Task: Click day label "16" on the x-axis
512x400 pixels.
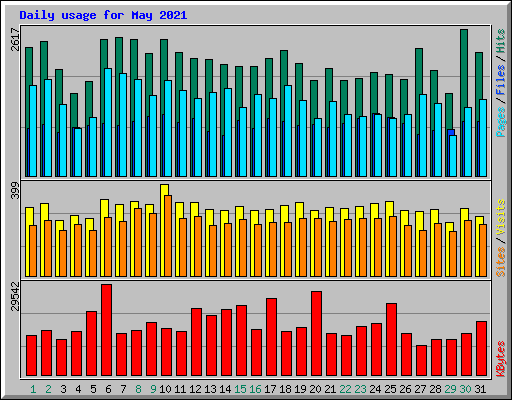Action: [x=255, y=389]
